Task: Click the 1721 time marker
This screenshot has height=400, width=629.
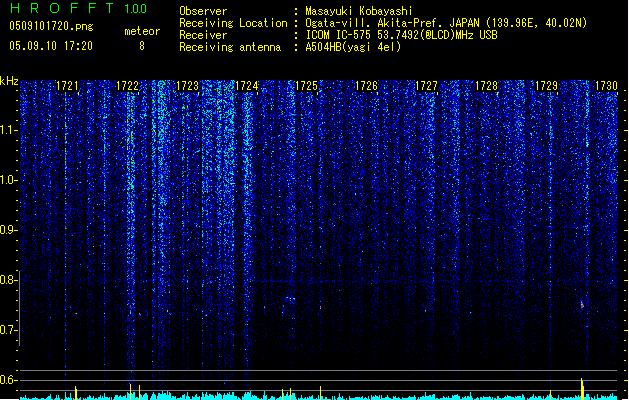Action: pyautogui.click(x=67, y=86)
